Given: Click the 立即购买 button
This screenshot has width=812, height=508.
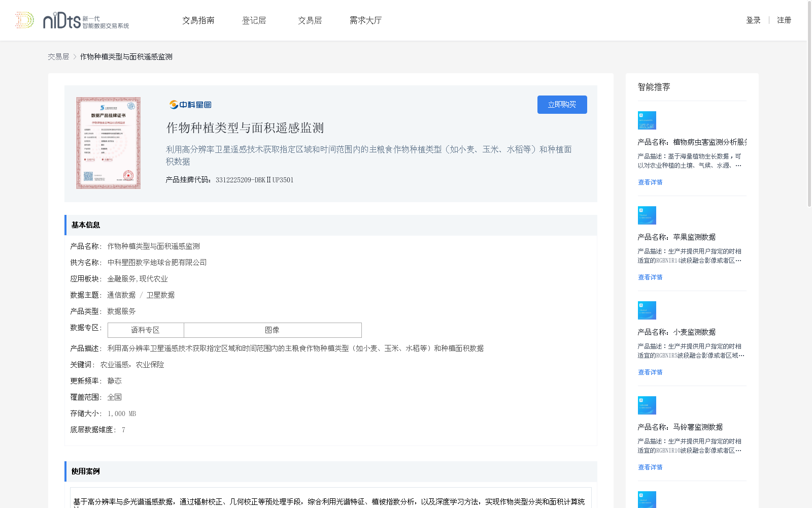Looking at the screenshot, I should pos(562,105).
